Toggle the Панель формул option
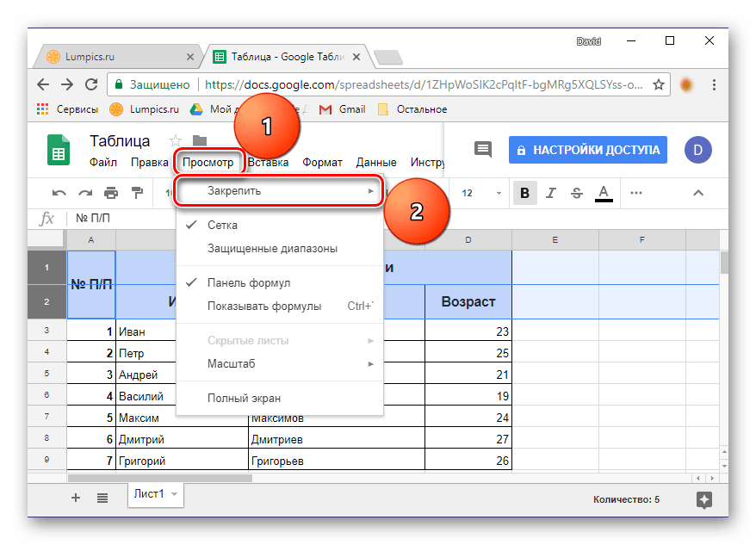The height and width of the screenshot is (545, 756). pyautogui.click(x=248, y=282)
